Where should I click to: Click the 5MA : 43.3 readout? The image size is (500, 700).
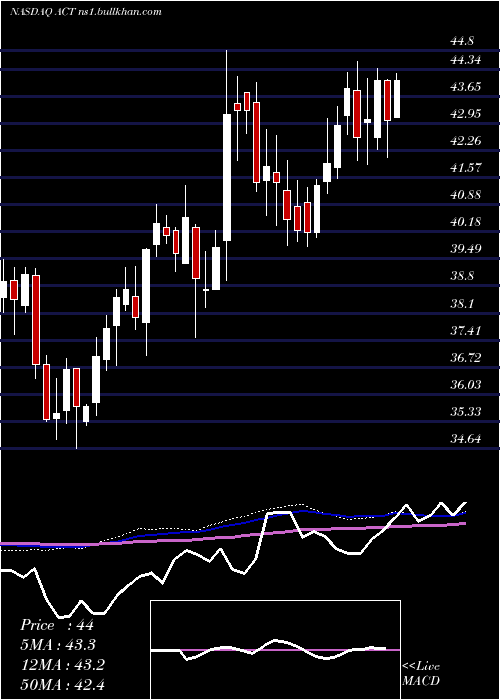(58, 645)
